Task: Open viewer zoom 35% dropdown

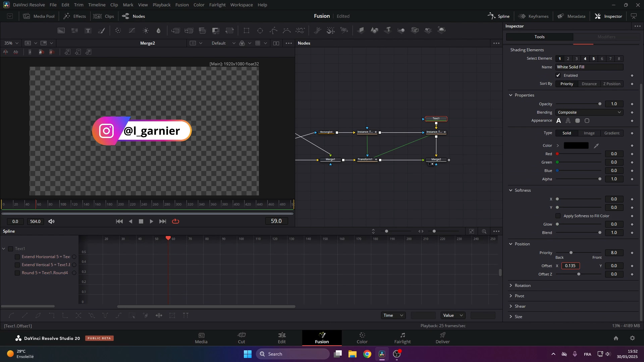Action: coord(11,43)
